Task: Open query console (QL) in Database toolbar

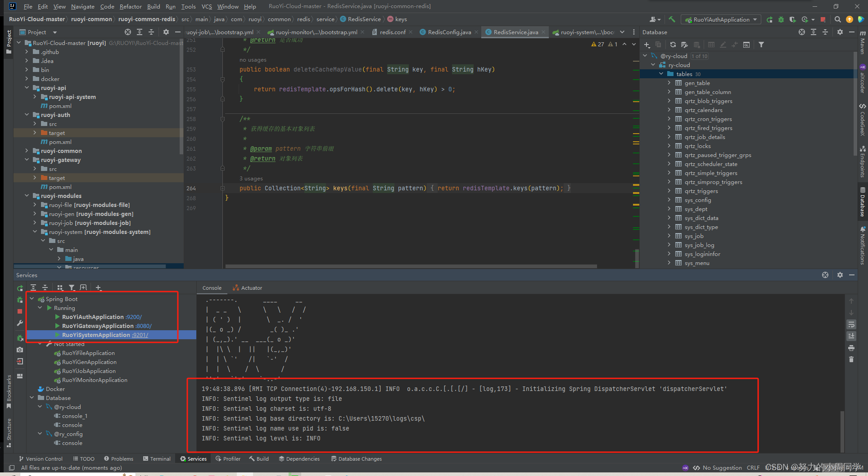Action: pos(746,45)
